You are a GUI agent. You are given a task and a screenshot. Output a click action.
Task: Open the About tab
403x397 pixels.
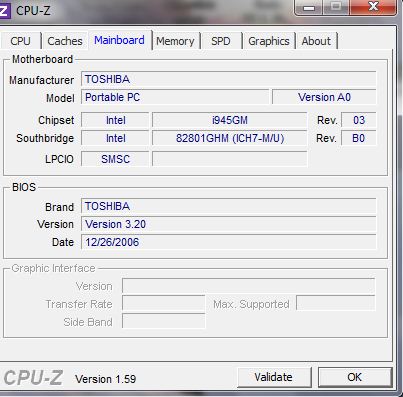(316, 41)
